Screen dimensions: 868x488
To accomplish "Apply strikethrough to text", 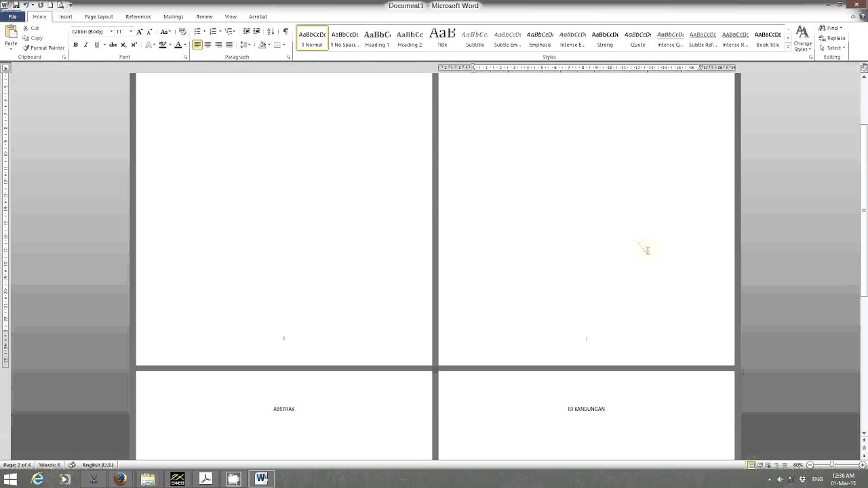I will click(x=113, y=45).
